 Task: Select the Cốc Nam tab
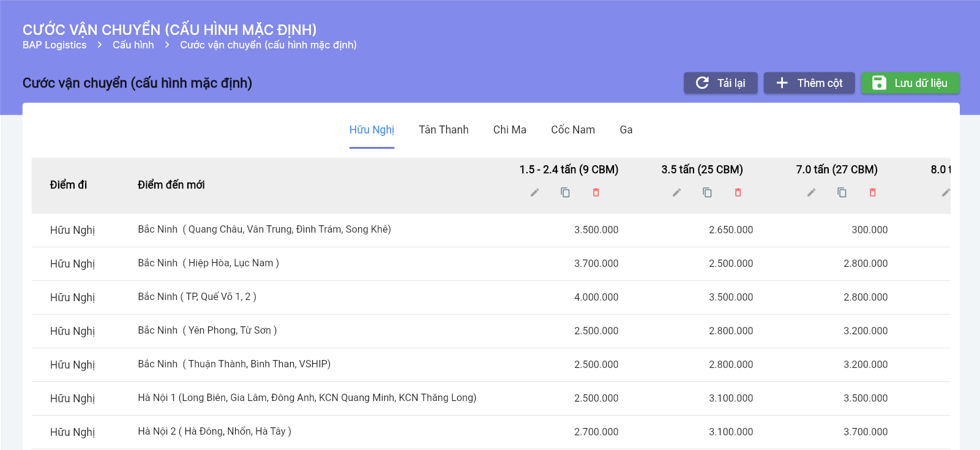coord(572,130)
